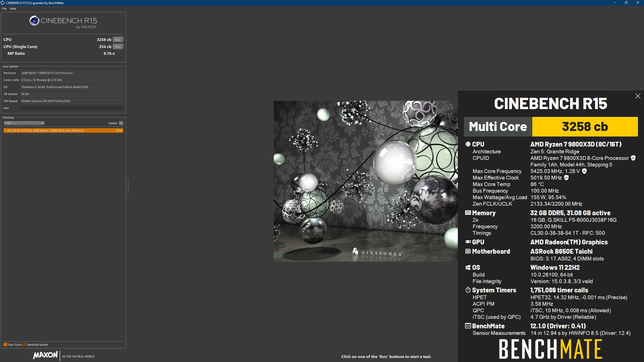Image resolution: width=644 pixels, height=362 pixels.
Task: Run the multi-core CPU test
Action: [x=118, y=40]
